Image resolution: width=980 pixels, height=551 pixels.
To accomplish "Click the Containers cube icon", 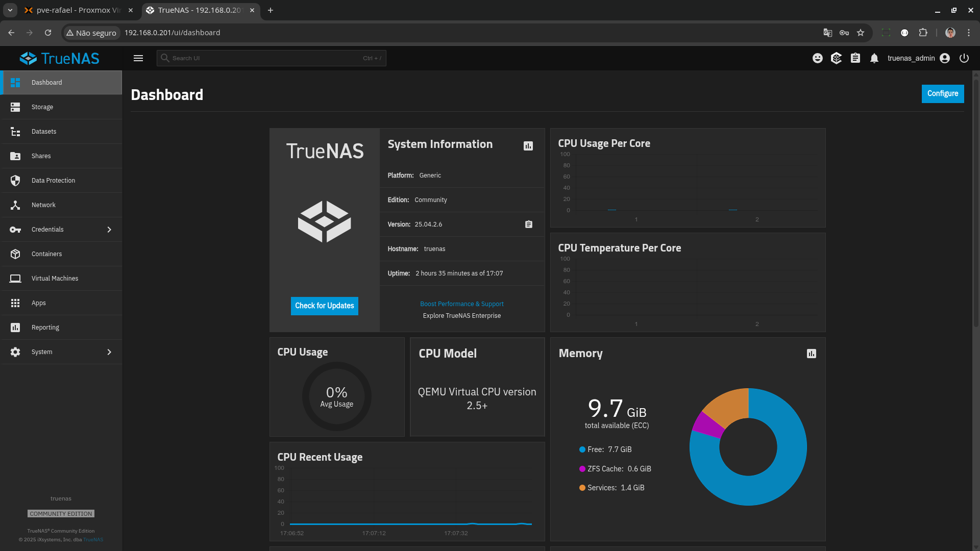I will pyautogui.click(x=15, y=254).
